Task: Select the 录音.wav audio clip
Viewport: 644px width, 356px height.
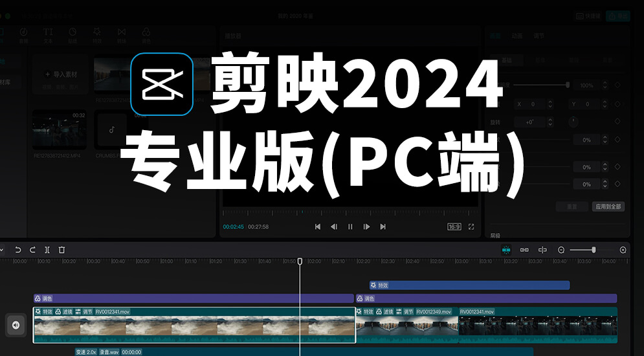Action: click(x=304, y=352)
